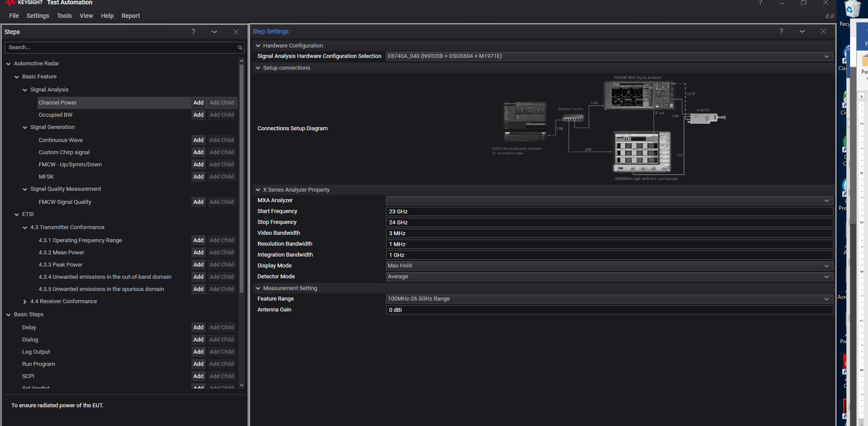Viewport: 868px width, 426px height.
Task: Open the File menu
Action: pyautogui.click(x=14, y=16)
